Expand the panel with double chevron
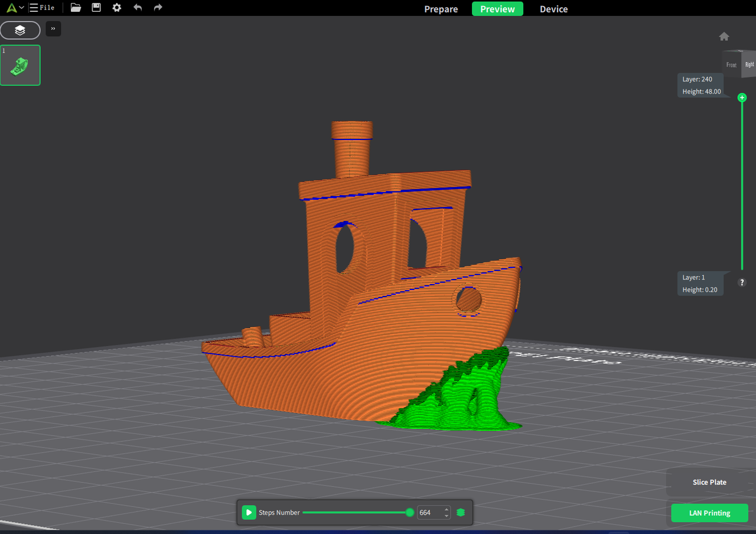 (x=53, y=28)
